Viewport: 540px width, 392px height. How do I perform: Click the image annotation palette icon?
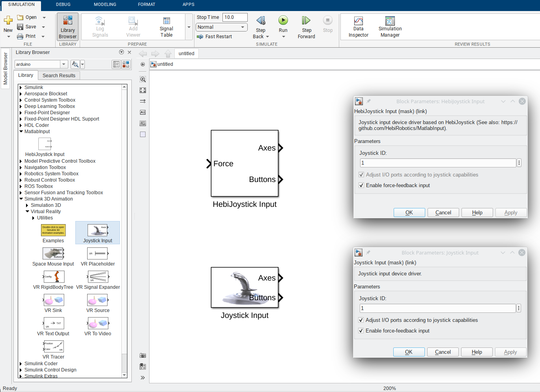[143, 123]
